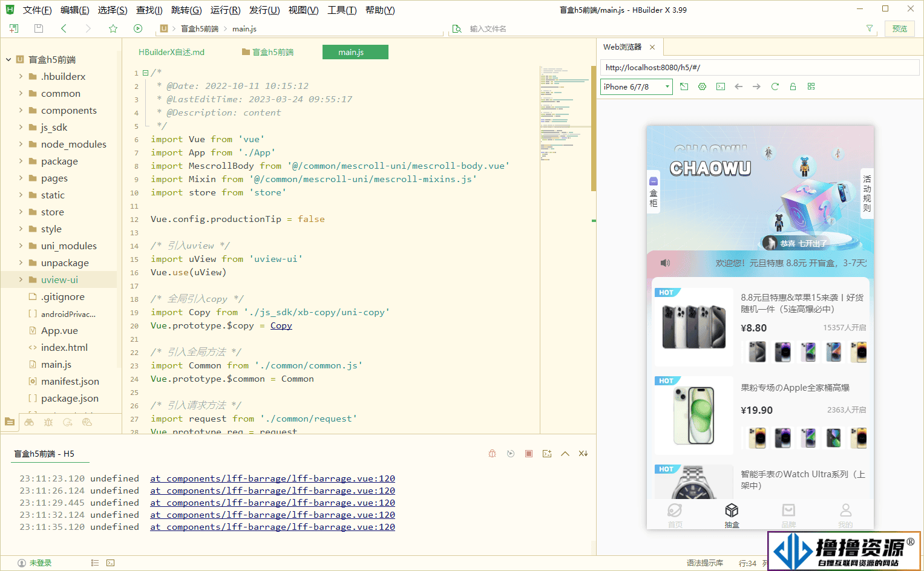This screenshot has height=571, width=924.
Task: Stop the running H5 process
Action: pos(529,454)
